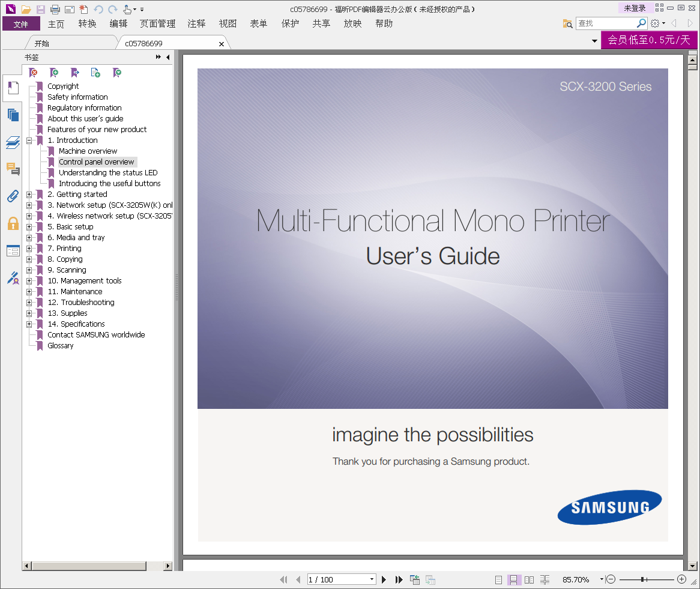Select 'Safety information' bookmark

(77, 97)
